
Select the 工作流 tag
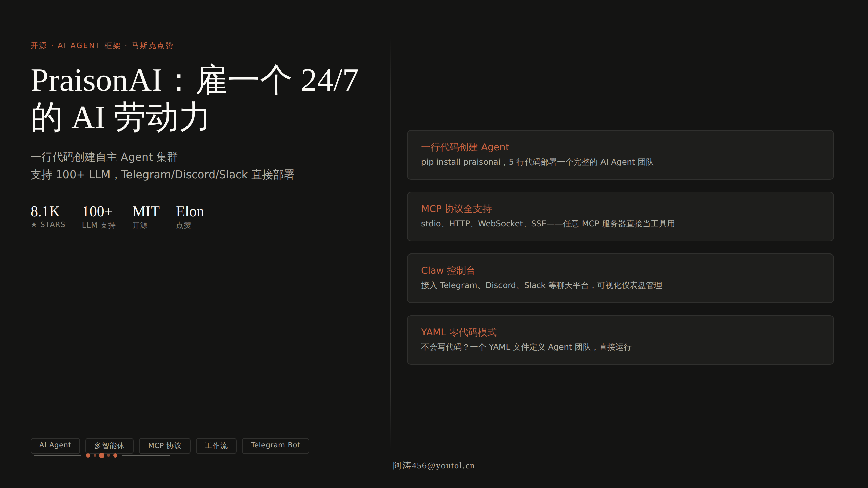click(x=216, y=446)
